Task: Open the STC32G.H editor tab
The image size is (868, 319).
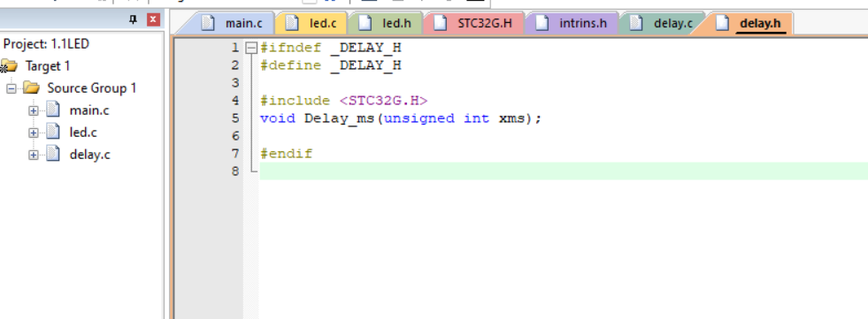Action: pyautogui.click(x=473, y=23)
